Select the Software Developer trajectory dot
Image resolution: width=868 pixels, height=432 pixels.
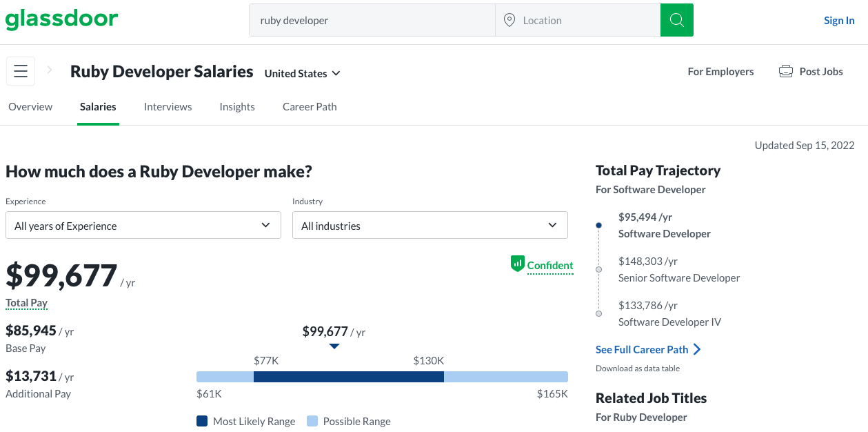tap(598, 225)
